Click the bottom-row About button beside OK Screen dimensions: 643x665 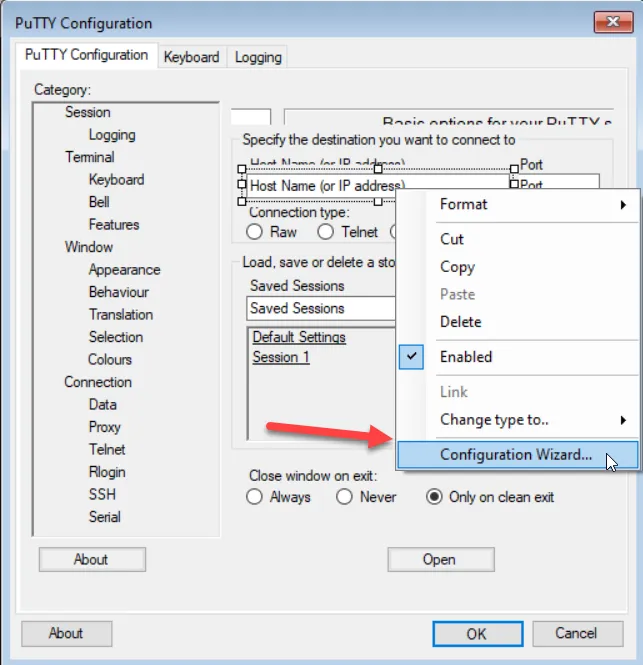click(x=67, y=634)
